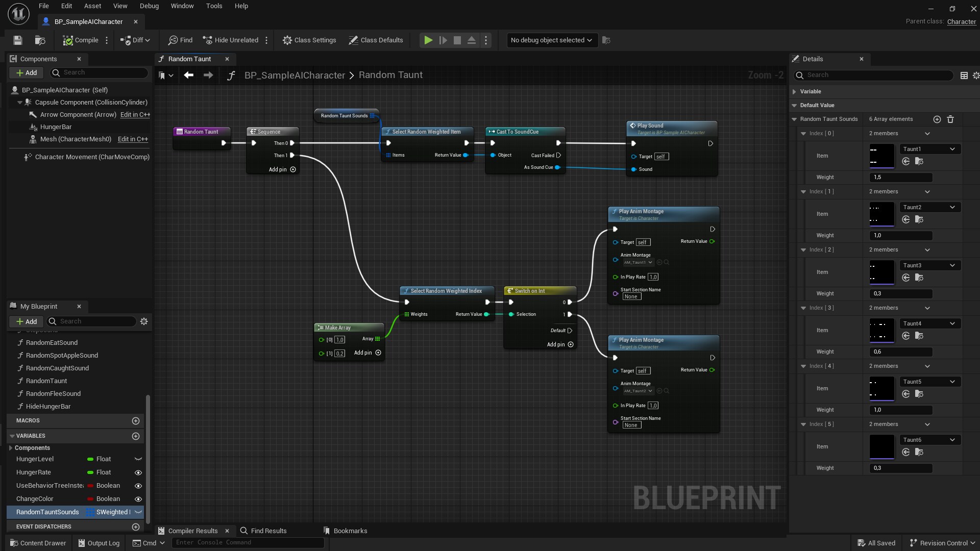This screenshot has width=980, height=551.
Task: Browse to asset in Content Browser
Action: point(40,40)
